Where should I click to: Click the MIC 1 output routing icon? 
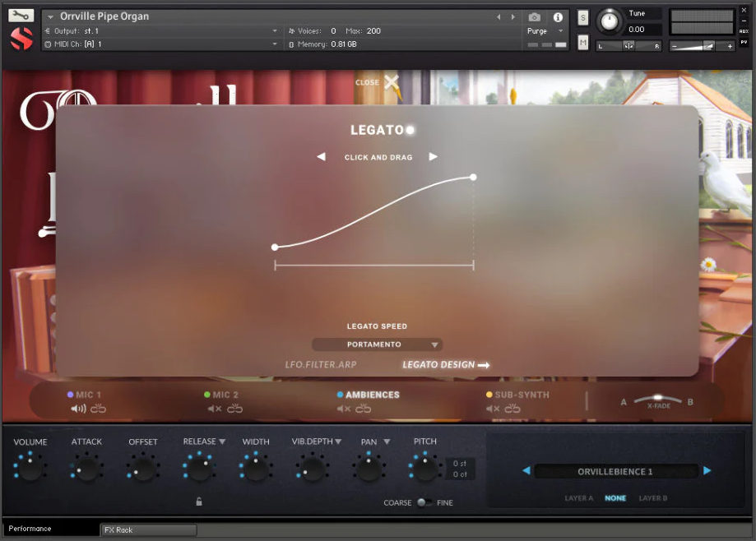click(x=97, y=408)
